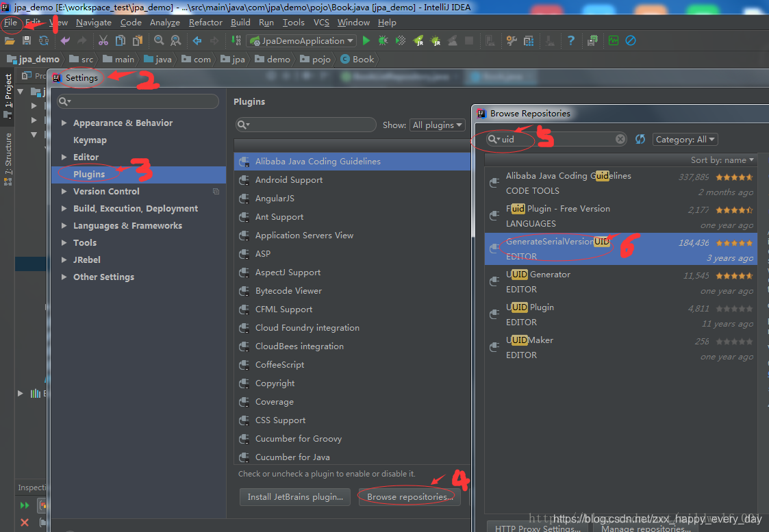Screen dimensions: 769x532
Task: Open the VCS menu
Action: coord(321,23)
